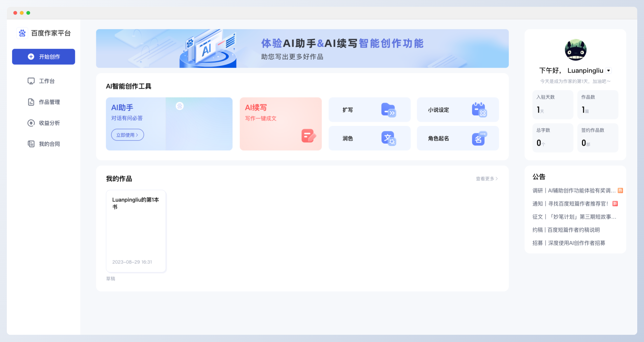644x342 pixels.
Task: Select the 扩写 tool icon
Action: coord(388,110)
